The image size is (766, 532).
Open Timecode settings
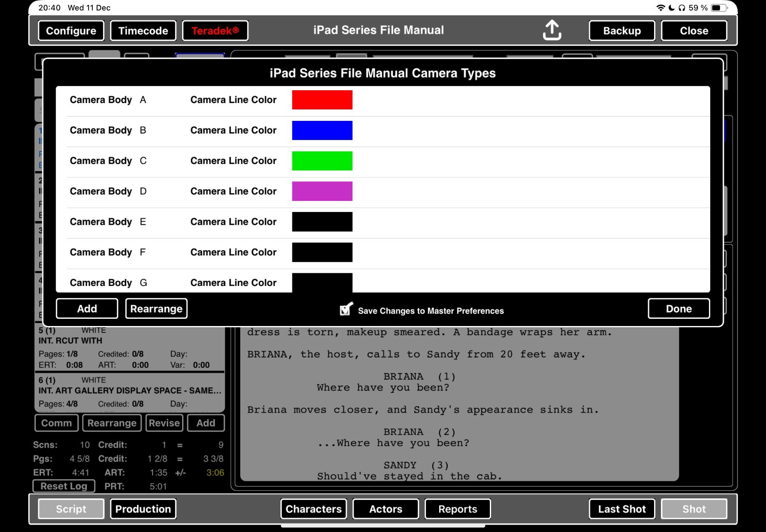click(143, 31)
